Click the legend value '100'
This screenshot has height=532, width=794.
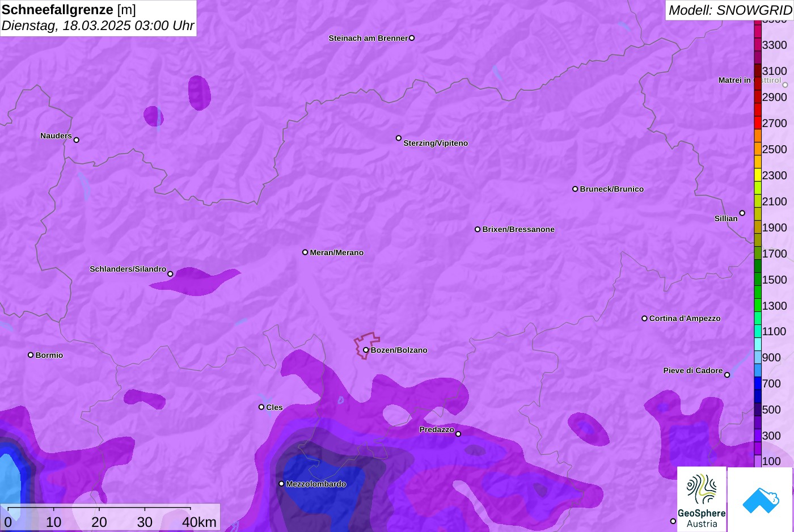(771, 461)
